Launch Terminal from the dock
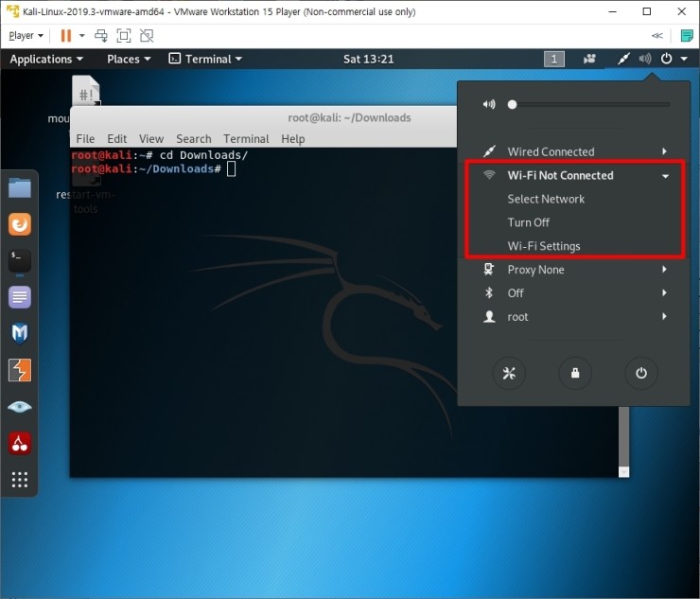 pos(20,261)
